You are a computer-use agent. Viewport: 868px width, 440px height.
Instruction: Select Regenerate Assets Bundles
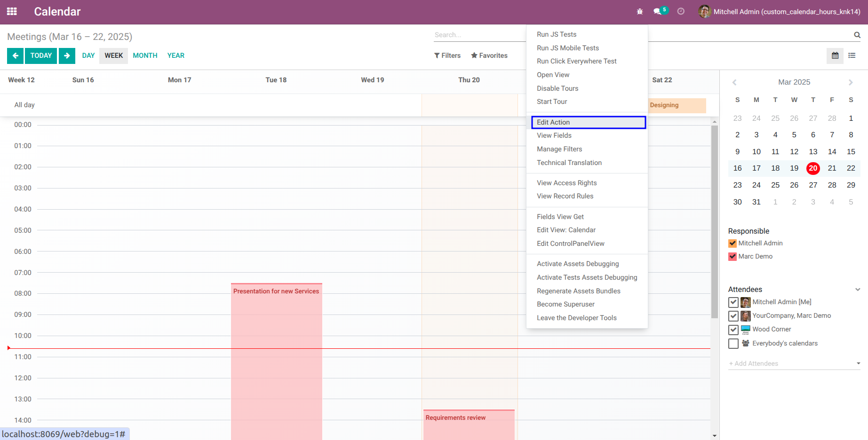pos(587,291)
